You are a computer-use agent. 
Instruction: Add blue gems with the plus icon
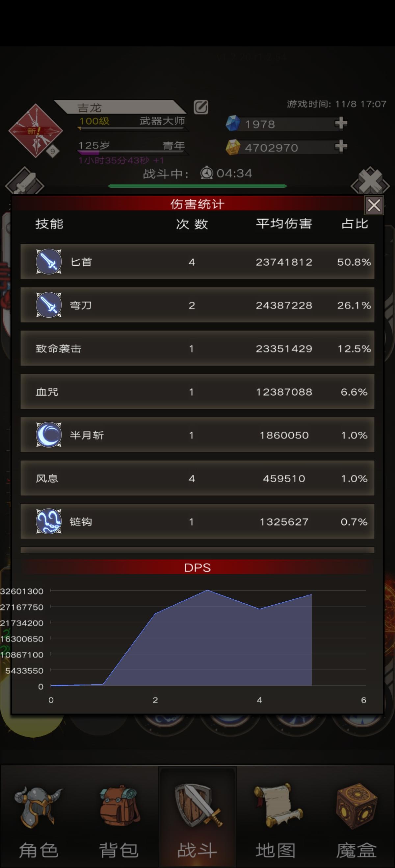(x=341, y=123)
